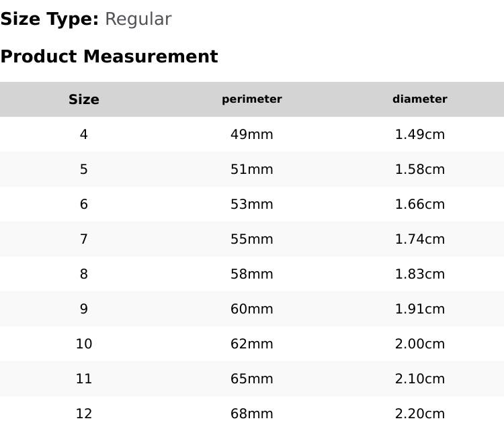504x431 pixels.
Task: Click the 1.49cm diameter value
Action: coord(420,134)
